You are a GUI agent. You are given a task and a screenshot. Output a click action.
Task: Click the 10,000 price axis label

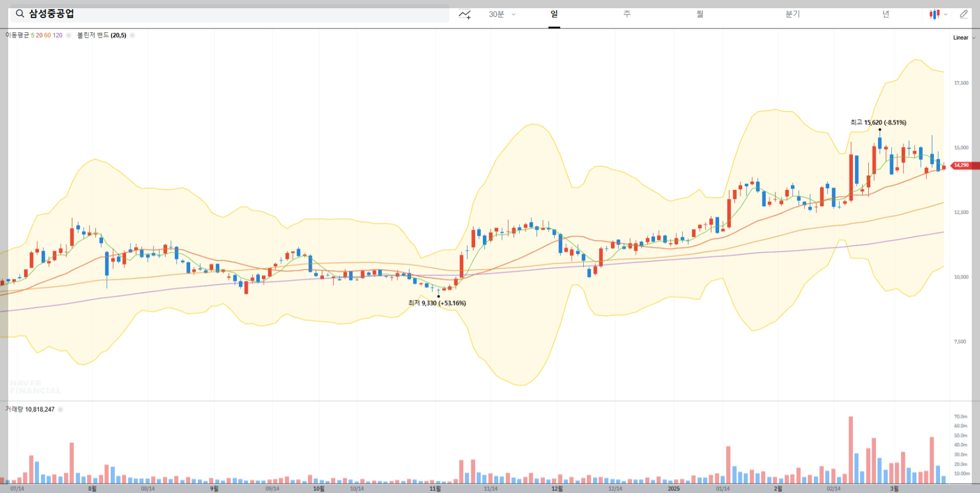pos(961,277)
